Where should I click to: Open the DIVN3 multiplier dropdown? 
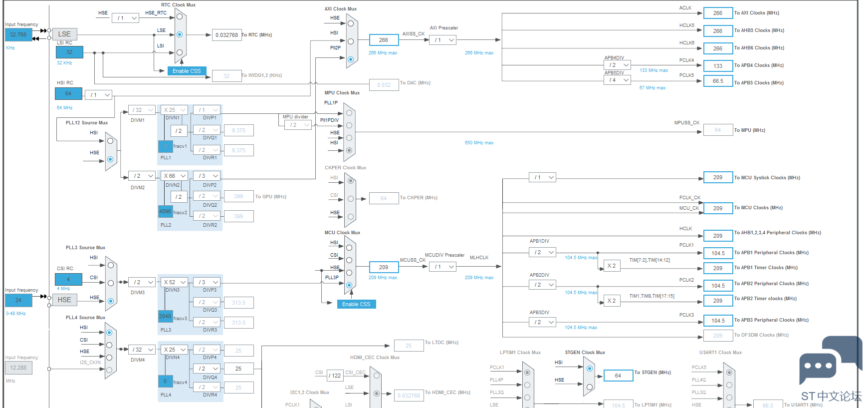[174, 282]
